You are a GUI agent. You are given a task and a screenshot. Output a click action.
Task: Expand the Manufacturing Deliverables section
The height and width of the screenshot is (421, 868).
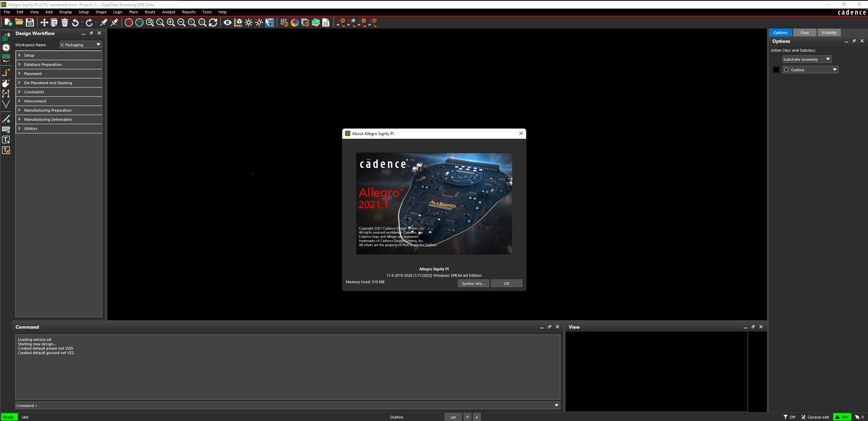pos(58,119)
